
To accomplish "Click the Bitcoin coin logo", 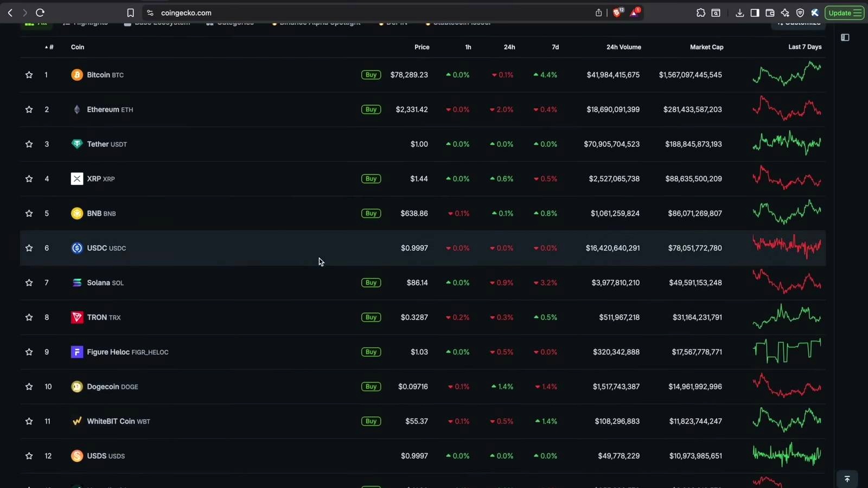I will click(77, 75).
